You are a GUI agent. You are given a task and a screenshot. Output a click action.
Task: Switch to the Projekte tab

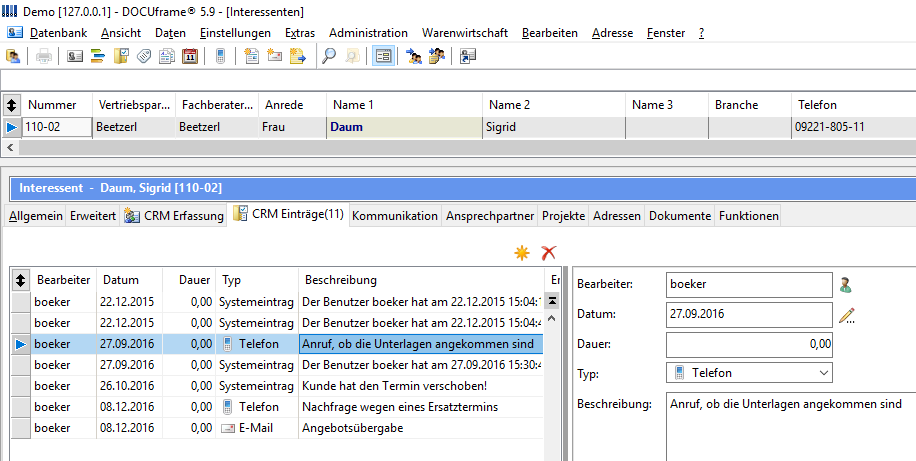(563, 216)
